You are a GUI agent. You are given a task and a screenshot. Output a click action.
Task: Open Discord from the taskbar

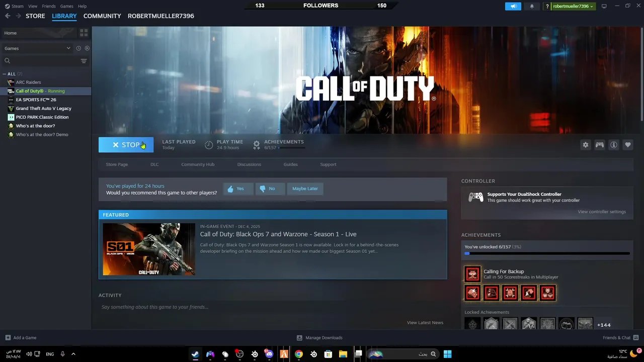269,354
